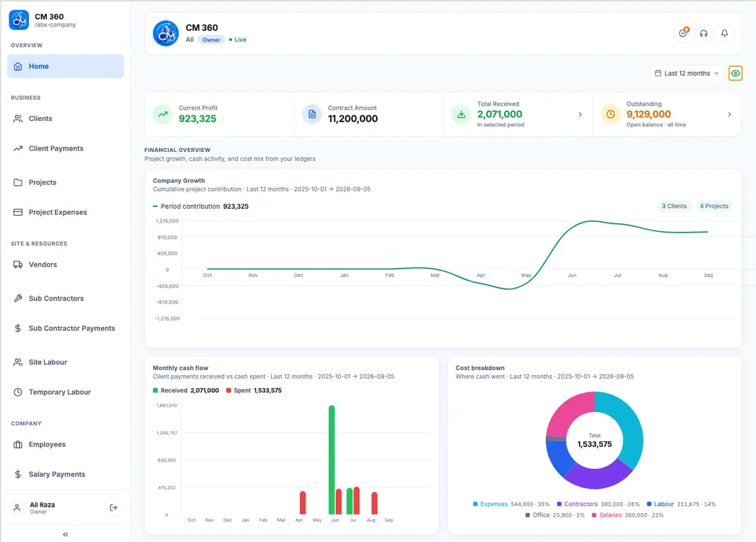Click Contract Amount value 11,200,000

(x=353, y=118)
